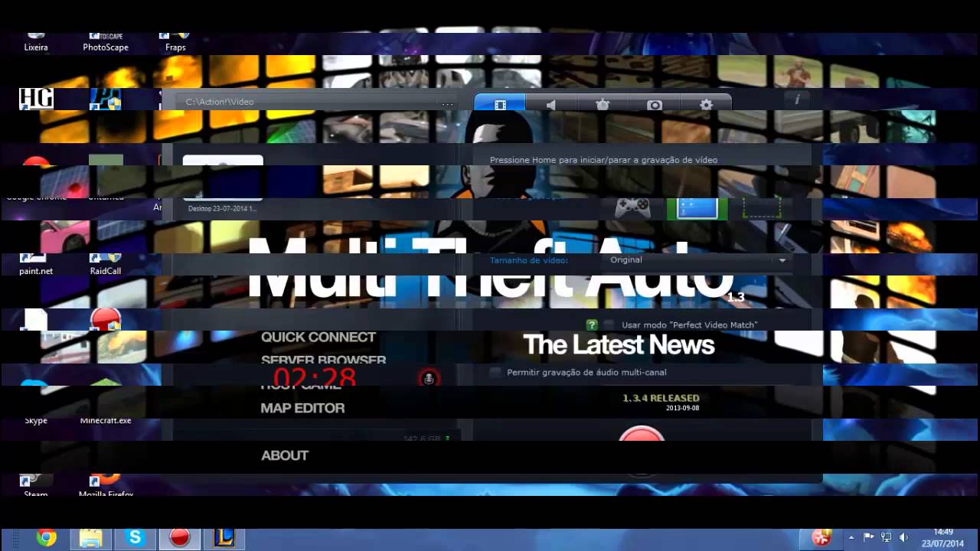Open the RaidCall desktop icon

coord(106,266)
